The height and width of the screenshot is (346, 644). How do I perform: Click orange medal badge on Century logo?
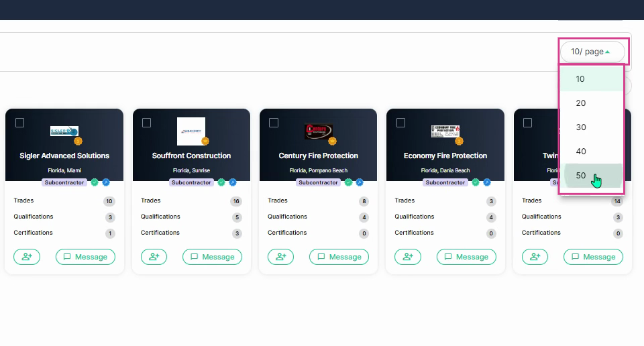click(332, 141)
